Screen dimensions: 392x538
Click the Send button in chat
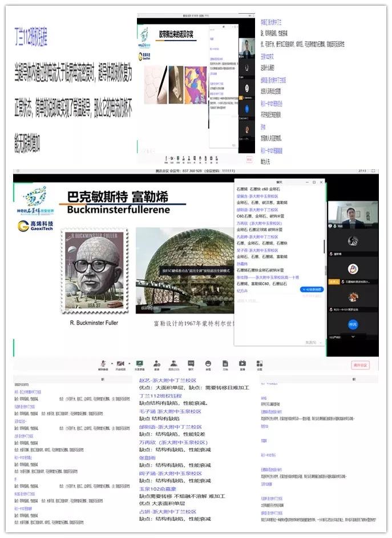click(310, 343)
